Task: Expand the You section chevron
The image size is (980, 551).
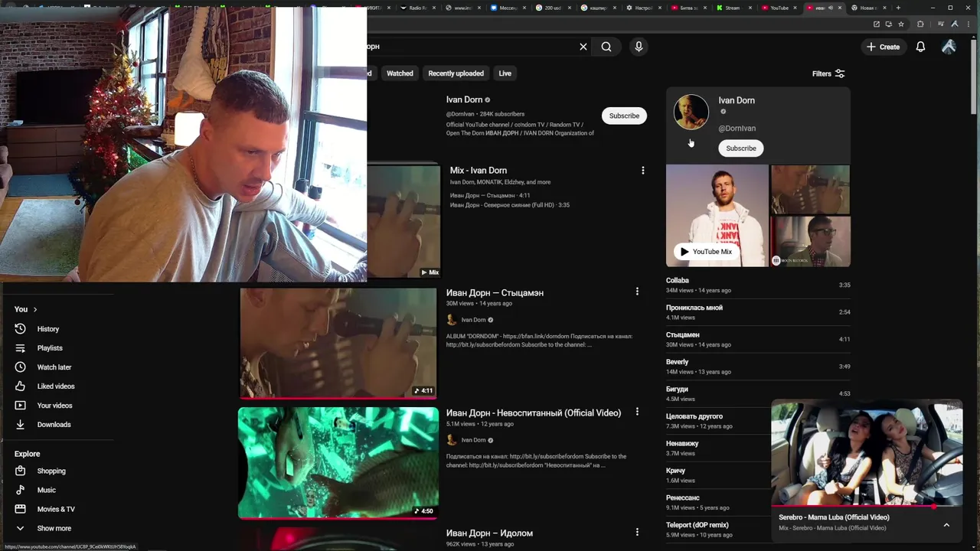Action: point(34,309)
